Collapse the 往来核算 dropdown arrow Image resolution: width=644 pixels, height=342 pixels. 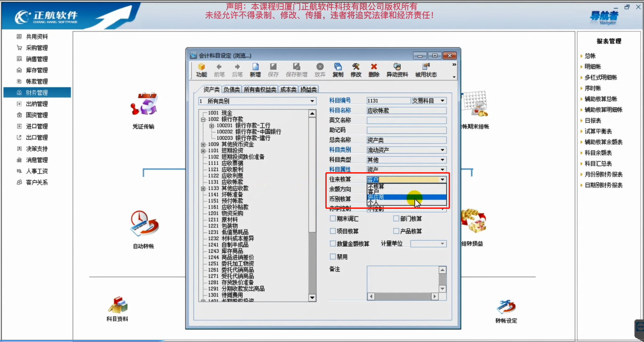pyautogui.click(x=443, y=180)
